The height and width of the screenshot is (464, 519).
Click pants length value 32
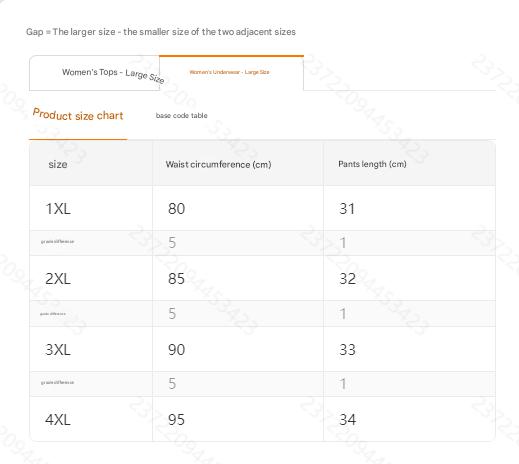[x=347, y=279]
